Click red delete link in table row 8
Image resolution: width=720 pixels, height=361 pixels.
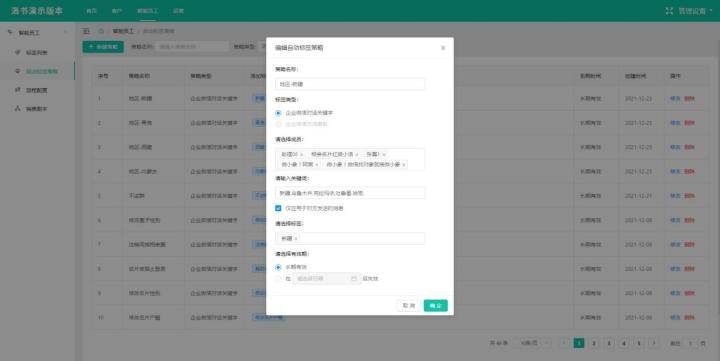[x=689, y=269]
